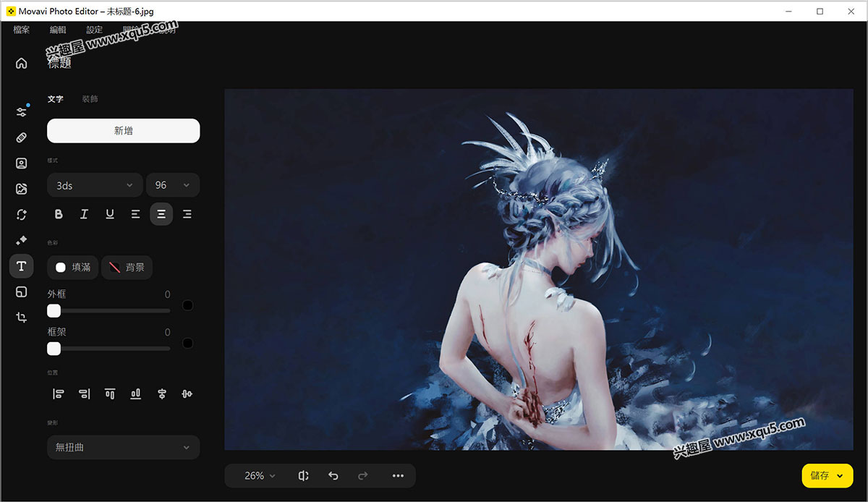Toggle italic text formatting

[x=84, y=214]
